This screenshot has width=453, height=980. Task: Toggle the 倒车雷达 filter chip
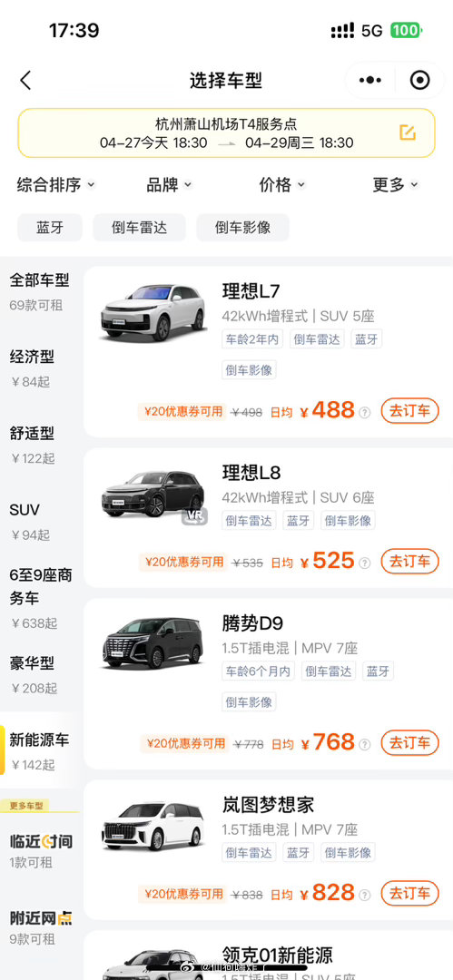coord(140,228)
